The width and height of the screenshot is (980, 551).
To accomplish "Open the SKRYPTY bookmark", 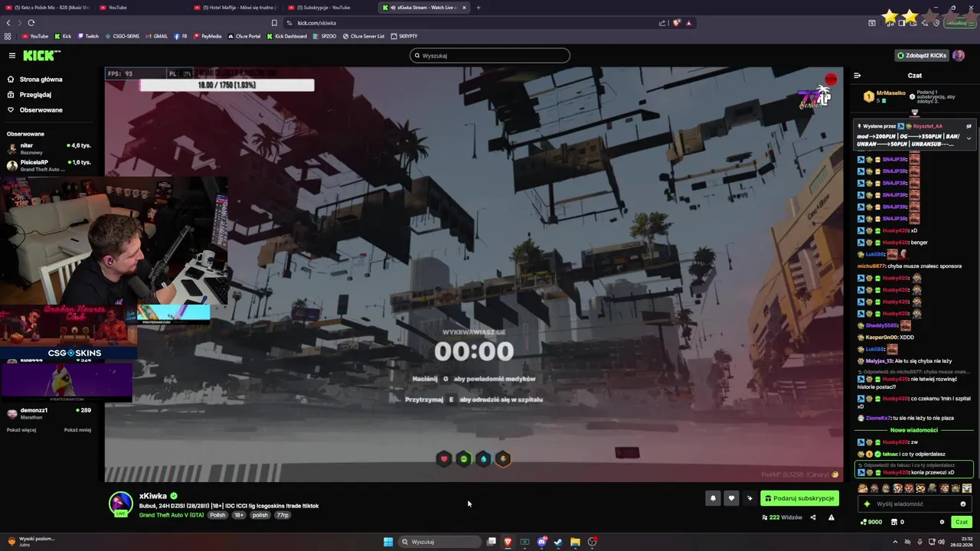I will [x=404, y=36].
